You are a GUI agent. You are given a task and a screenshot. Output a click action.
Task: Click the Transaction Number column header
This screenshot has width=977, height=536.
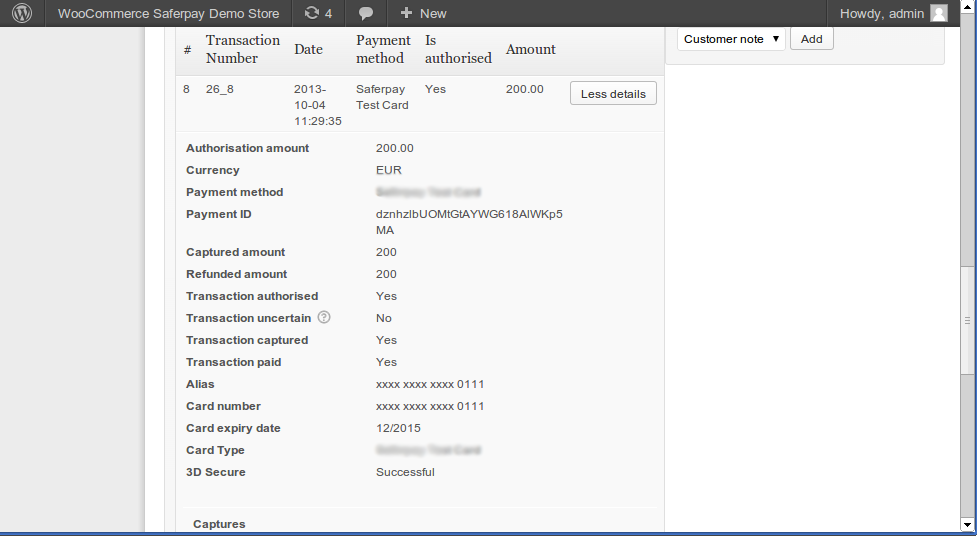tap(243, 49)
